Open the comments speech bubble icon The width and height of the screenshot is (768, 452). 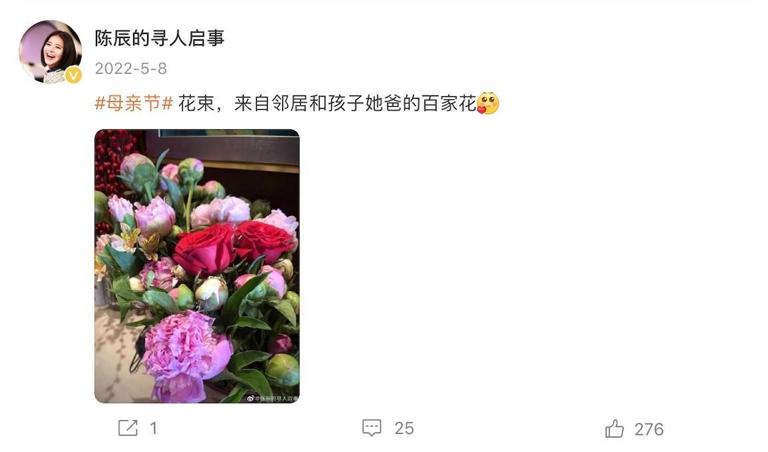click(x=372, y=428)
